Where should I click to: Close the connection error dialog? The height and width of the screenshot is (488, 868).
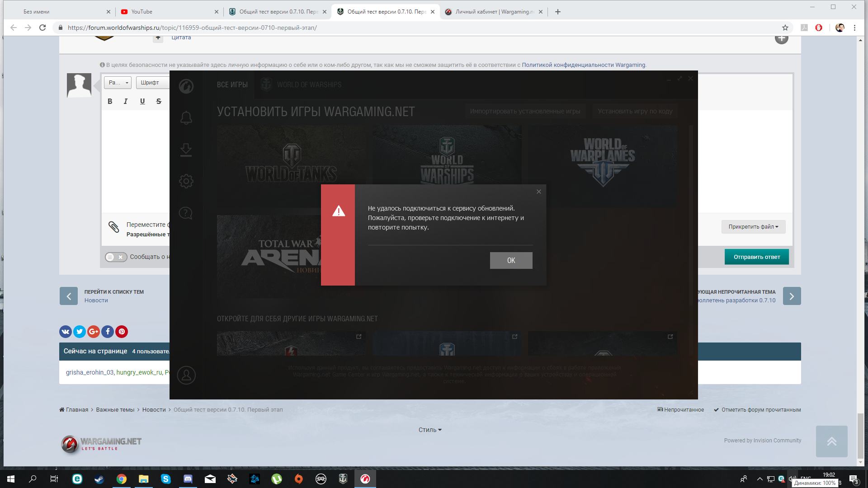point(539,192)
